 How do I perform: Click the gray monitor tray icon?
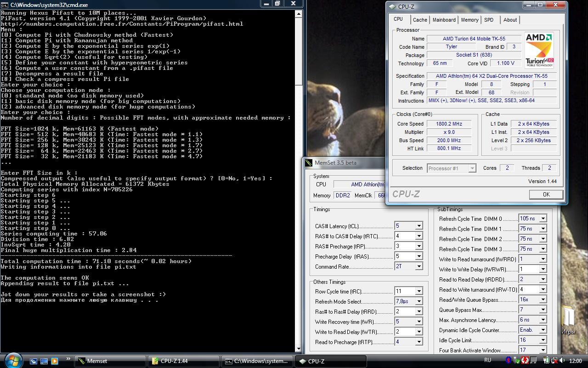pyautogui.click(x=533, y=361)
